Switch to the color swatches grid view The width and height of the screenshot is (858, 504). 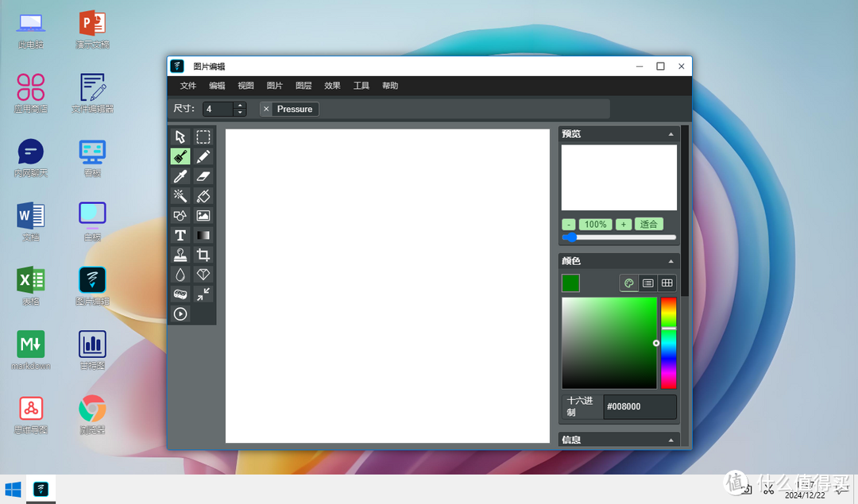(667, 283)
